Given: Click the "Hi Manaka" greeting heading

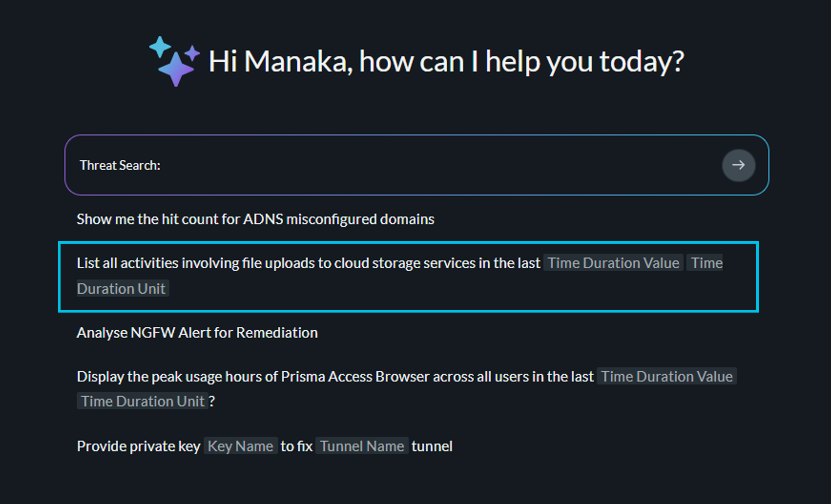Looking at the screenshot, I should (446, 62).
